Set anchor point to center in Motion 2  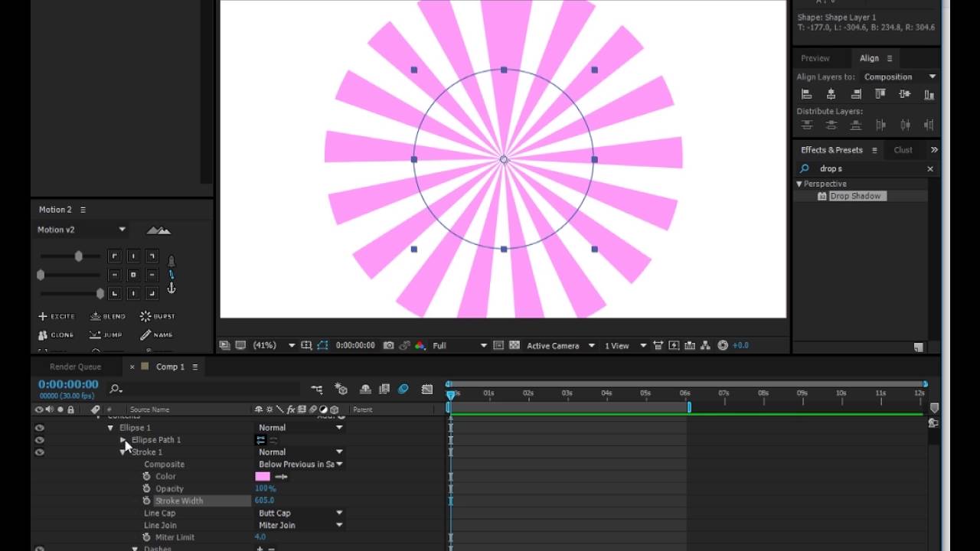click(133, 275)
